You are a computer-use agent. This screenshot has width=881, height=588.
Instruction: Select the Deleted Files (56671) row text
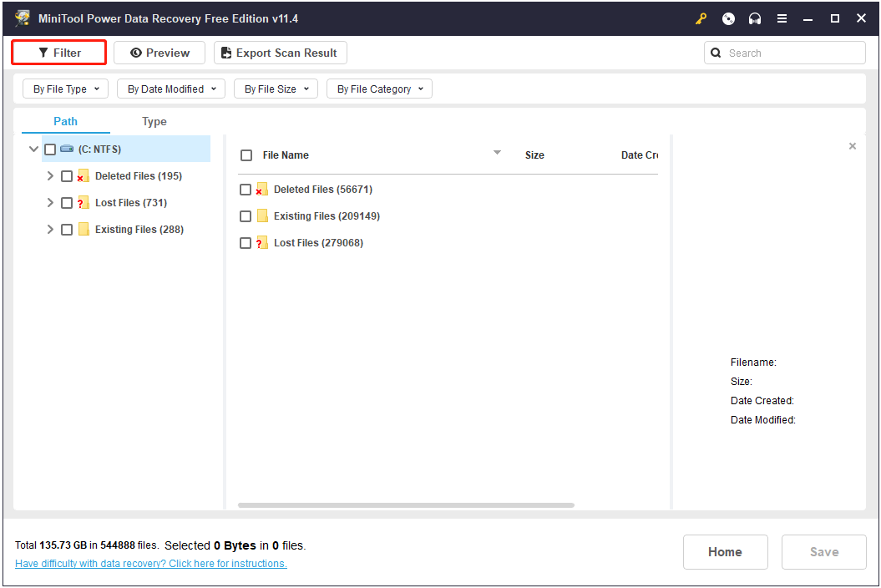pyautogui.click(x=323, y=190)
